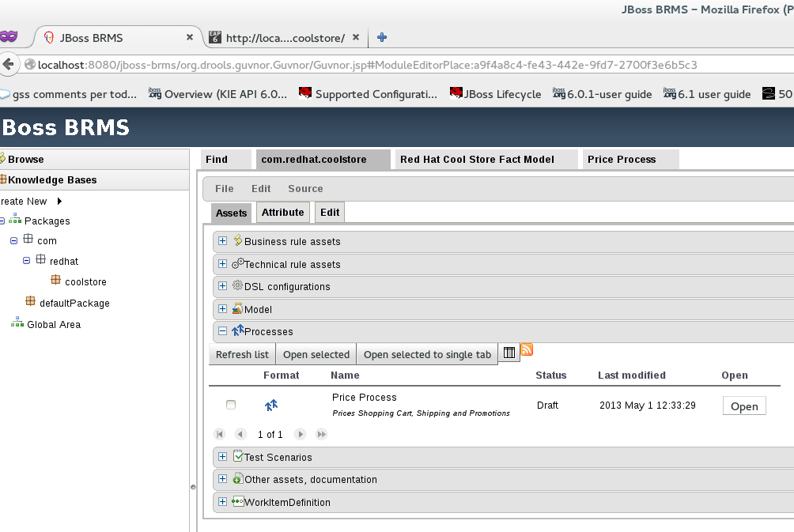Select the Attribute sub-tab
Screen dimensions: 794x532
click(x=282, y=212)
